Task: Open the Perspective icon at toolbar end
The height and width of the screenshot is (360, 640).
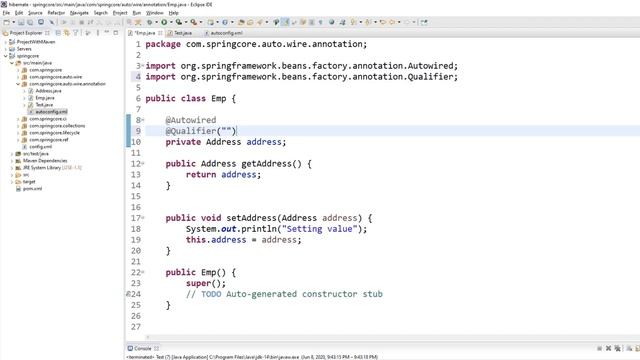Action: [424, 22]
